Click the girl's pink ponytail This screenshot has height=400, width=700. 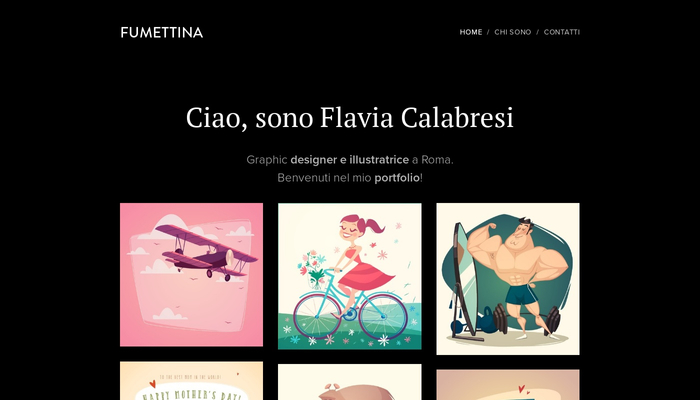pos(373,226)
